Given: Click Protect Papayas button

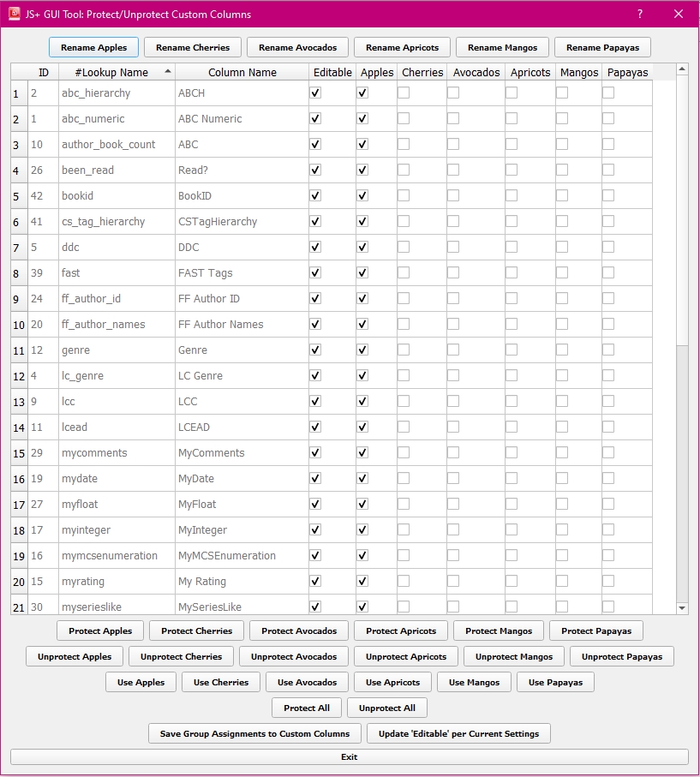Looking at the screenshot, I should tap(596, 631).
